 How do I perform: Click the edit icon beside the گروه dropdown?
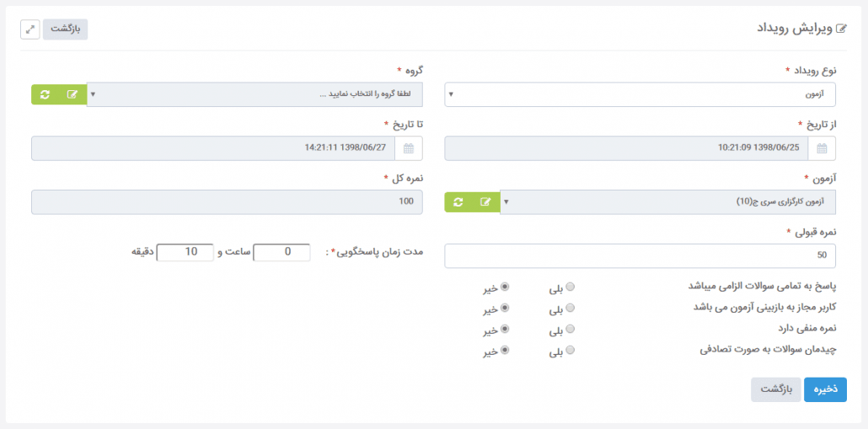[x=72, y=94]
